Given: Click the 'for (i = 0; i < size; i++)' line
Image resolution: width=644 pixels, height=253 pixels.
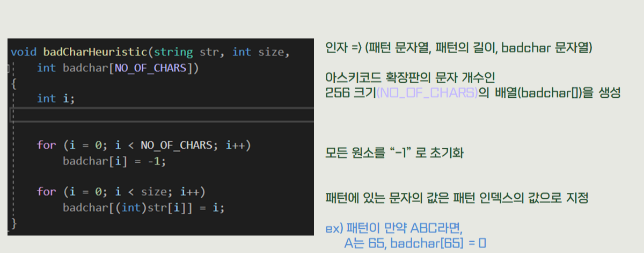Looking at the screenshot, I should pos(122,191).
